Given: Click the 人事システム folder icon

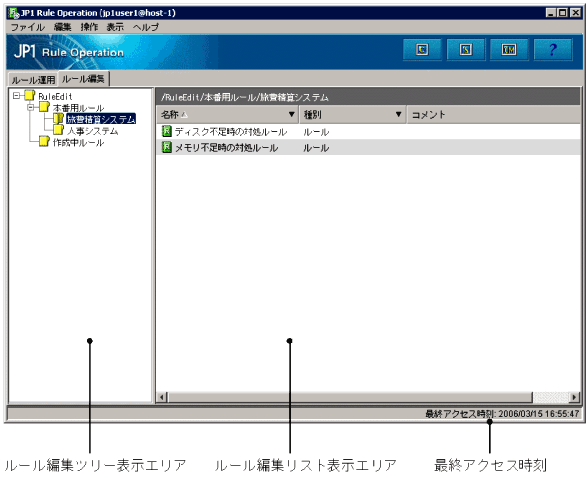Looking at the screenshot, I should 58,130.
